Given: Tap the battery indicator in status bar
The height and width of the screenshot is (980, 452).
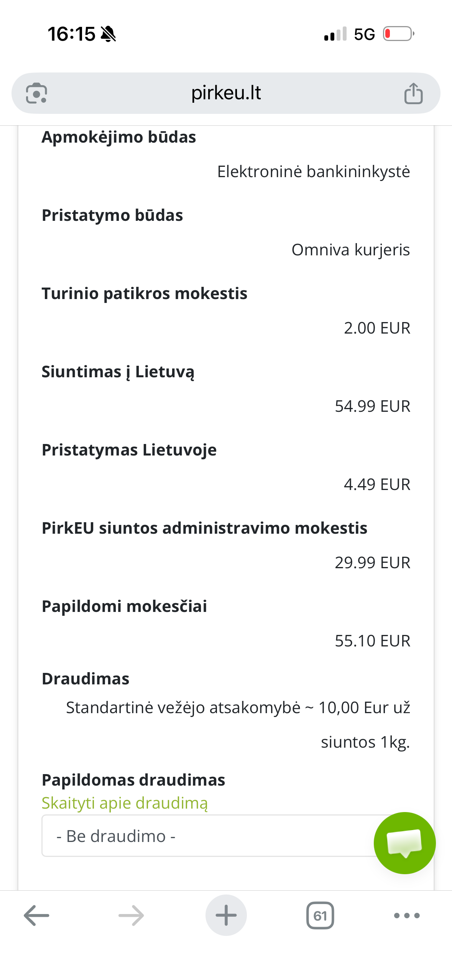Looking at the screenshot, I should tap(399, 34).
